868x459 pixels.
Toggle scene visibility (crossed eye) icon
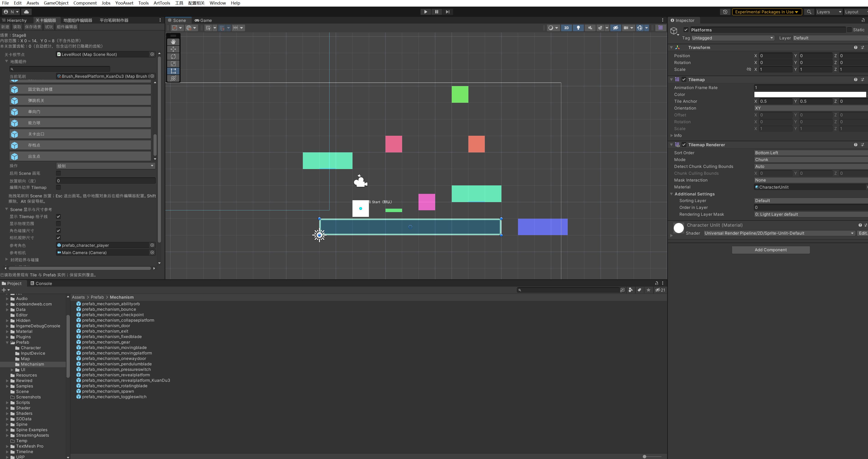[616, 28]
